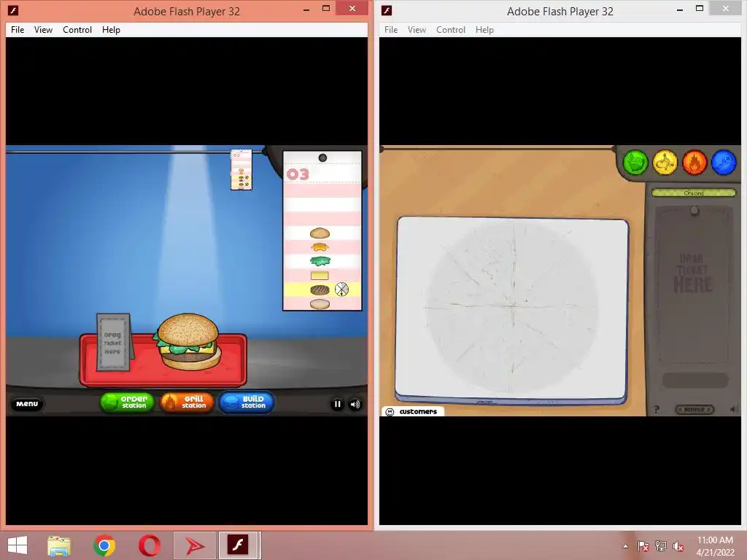Click the orange sauce icon on ticket

320,247
